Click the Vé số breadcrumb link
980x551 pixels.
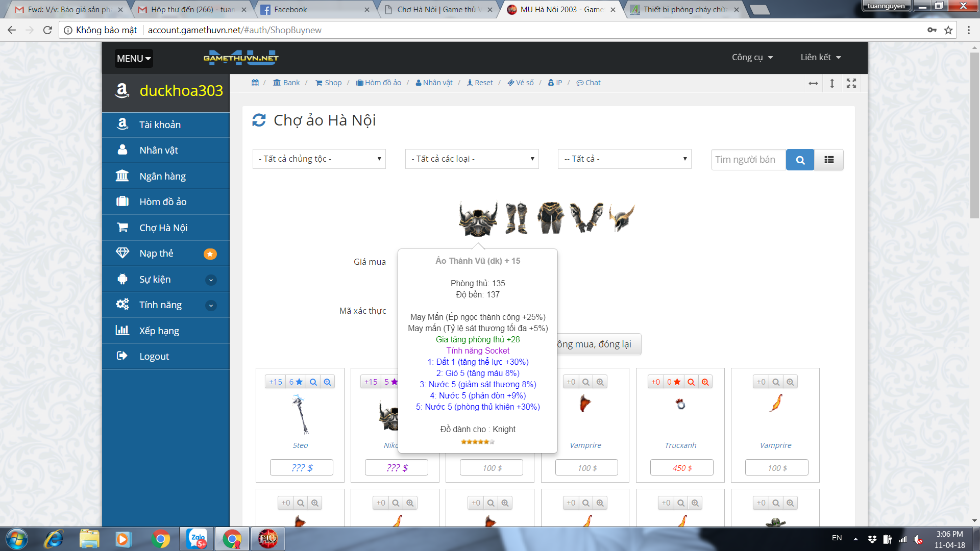[x=521, y=83]
